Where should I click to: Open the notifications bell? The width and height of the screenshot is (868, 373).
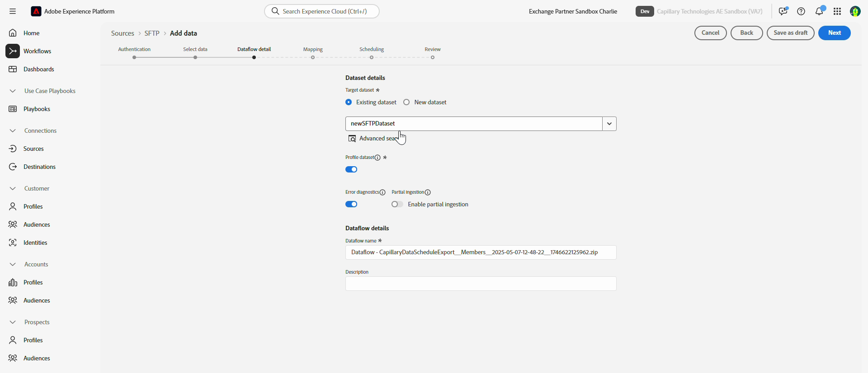click(x=820, y=11)
